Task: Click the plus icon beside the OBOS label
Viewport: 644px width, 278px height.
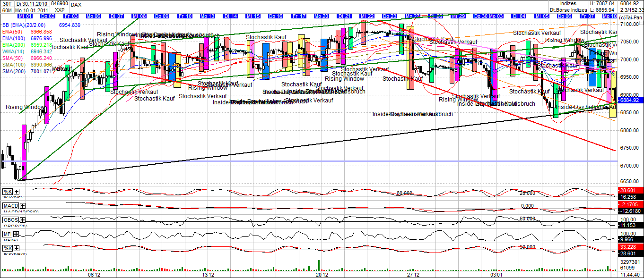Action: pos(22,219)
